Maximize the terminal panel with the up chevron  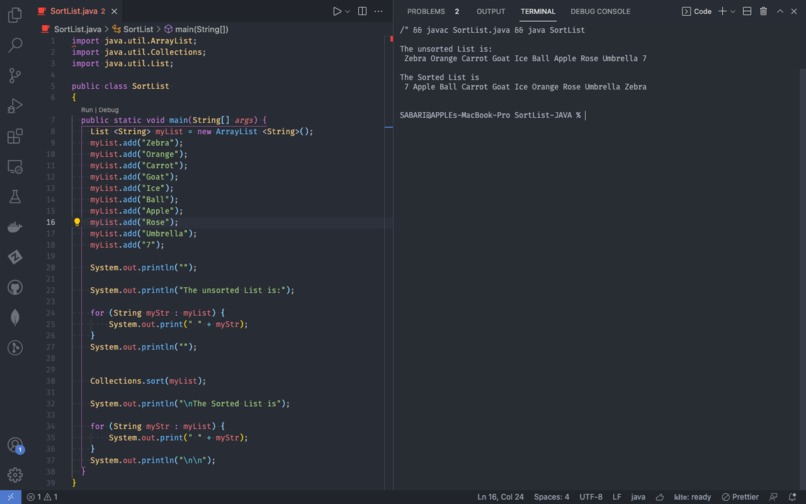(780, 11)
